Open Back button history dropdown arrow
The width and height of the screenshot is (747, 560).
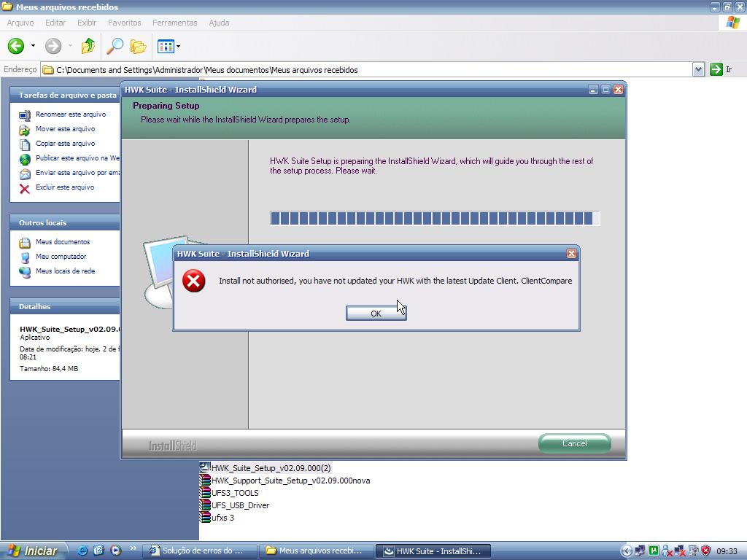point(33,46)
